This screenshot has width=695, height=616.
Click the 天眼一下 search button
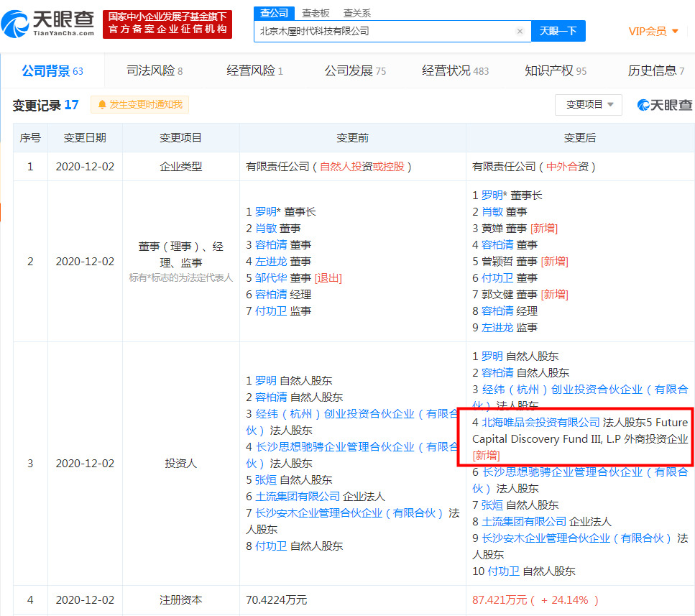coord(558,31)
